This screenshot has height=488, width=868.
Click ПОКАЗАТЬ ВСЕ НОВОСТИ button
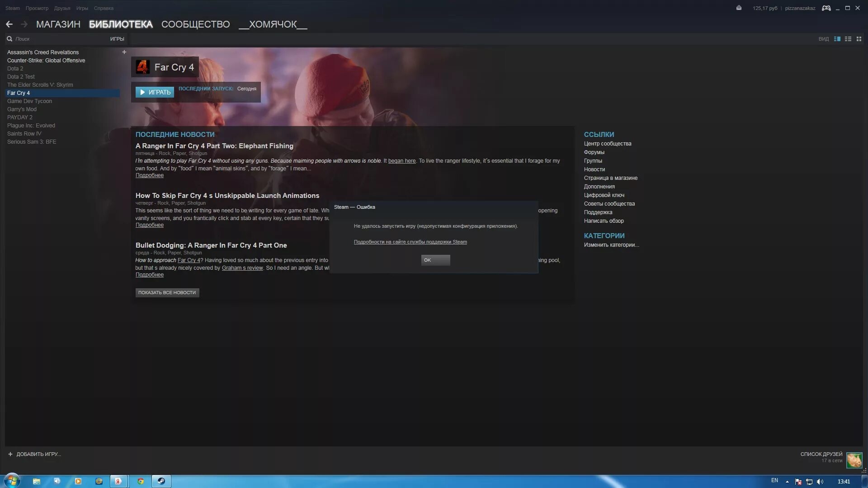[x=167, y=293]
